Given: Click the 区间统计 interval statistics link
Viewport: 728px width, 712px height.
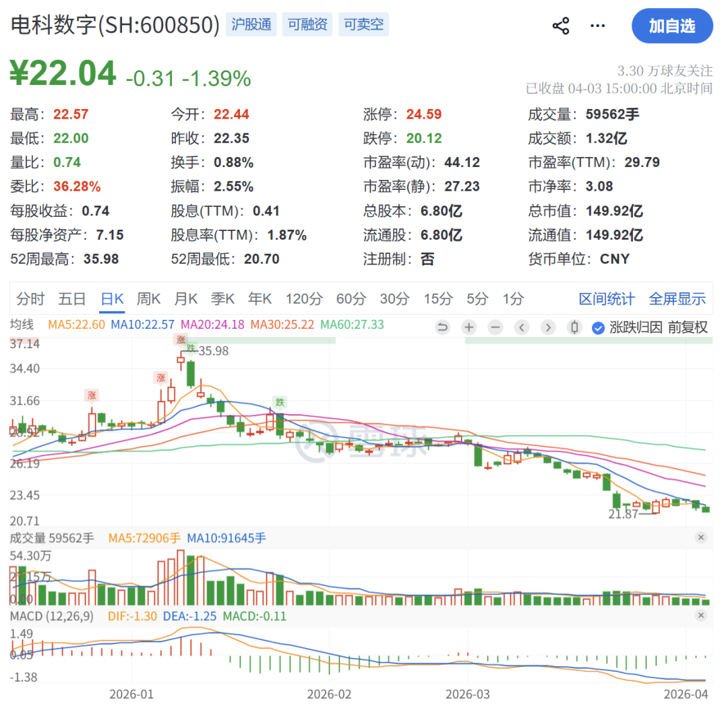Looking at the screenshot, I should click(x=607, y=298).
